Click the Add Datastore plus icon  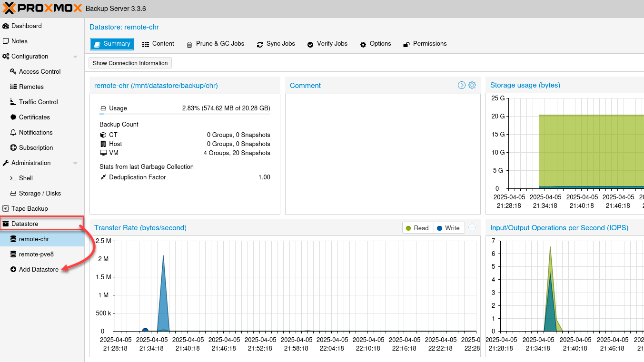tap(13, 269)
